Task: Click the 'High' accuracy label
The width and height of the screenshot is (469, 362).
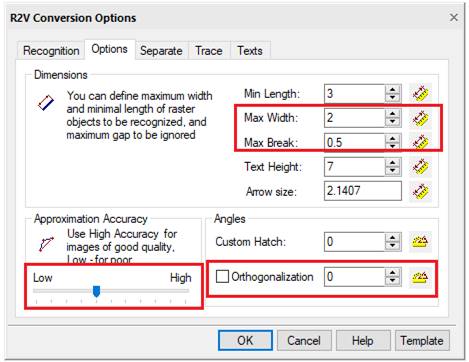Action: pyautogui.click(x=181, y=278)
